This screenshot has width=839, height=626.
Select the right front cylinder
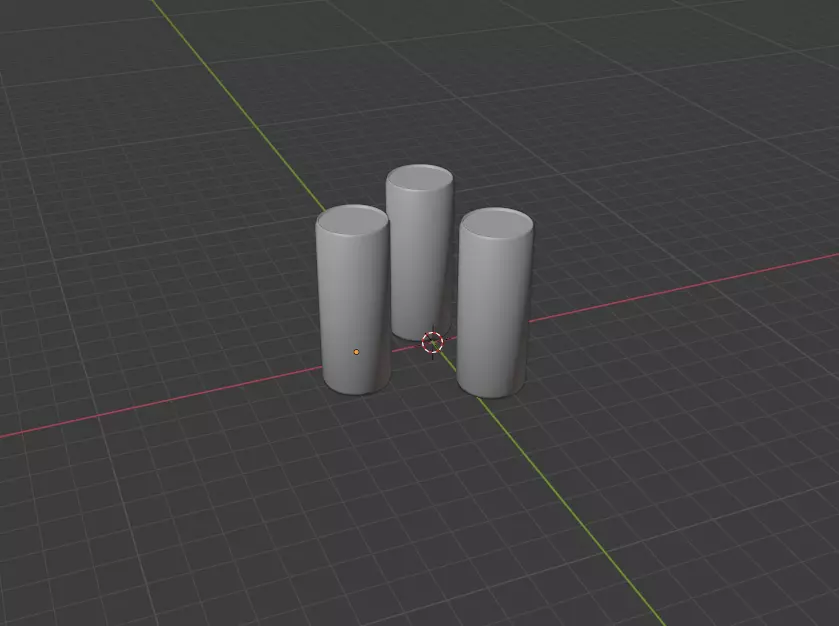[495, 302]
